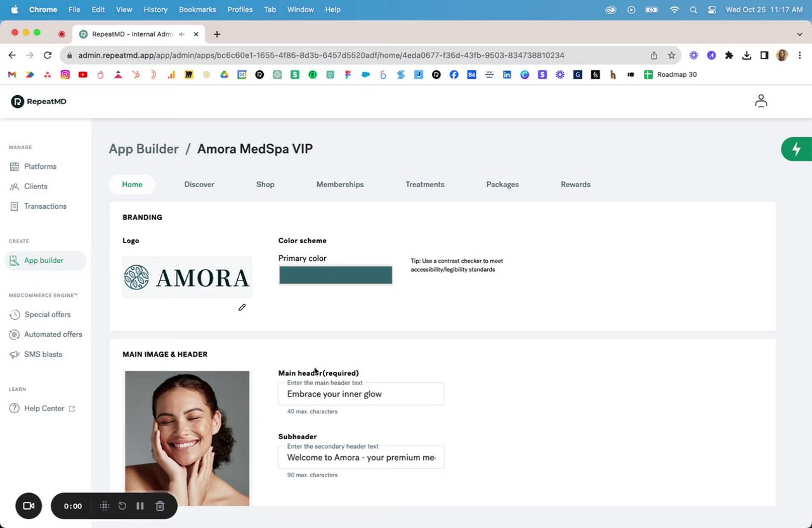
Task: Switch to the Home tab
Action: point(132,185)
